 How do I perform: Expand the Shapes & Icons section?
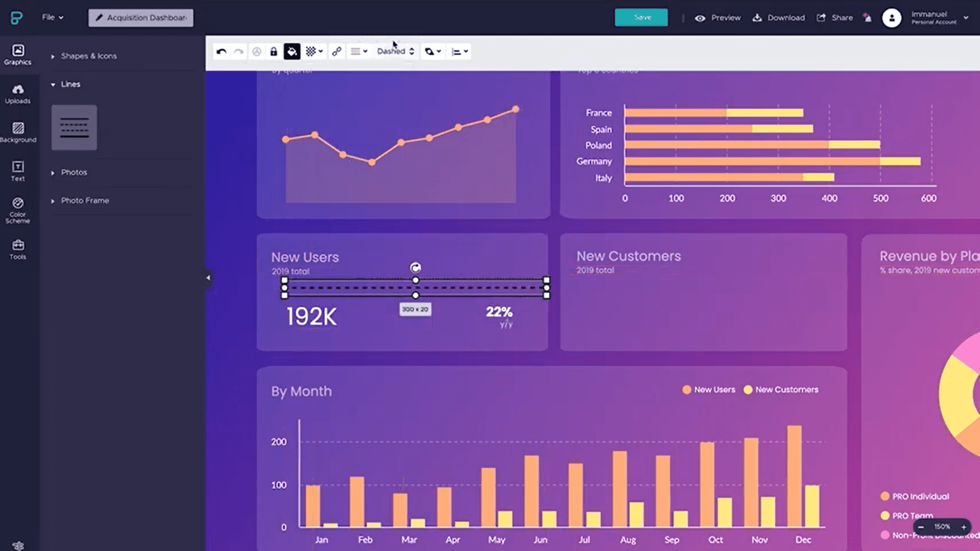coord(88,56)
